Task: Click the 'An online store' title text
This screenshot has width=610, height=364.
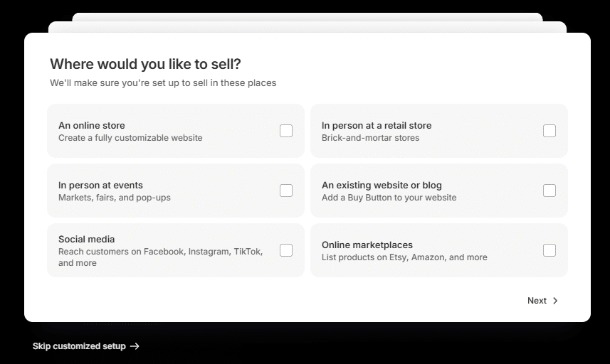Action: 91,125
